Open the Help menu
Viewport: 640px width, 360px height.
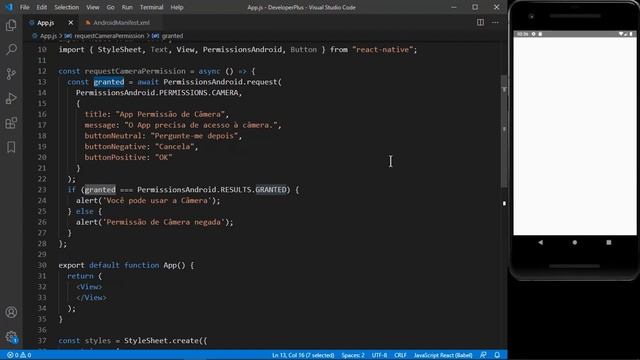tap(177, 7)
